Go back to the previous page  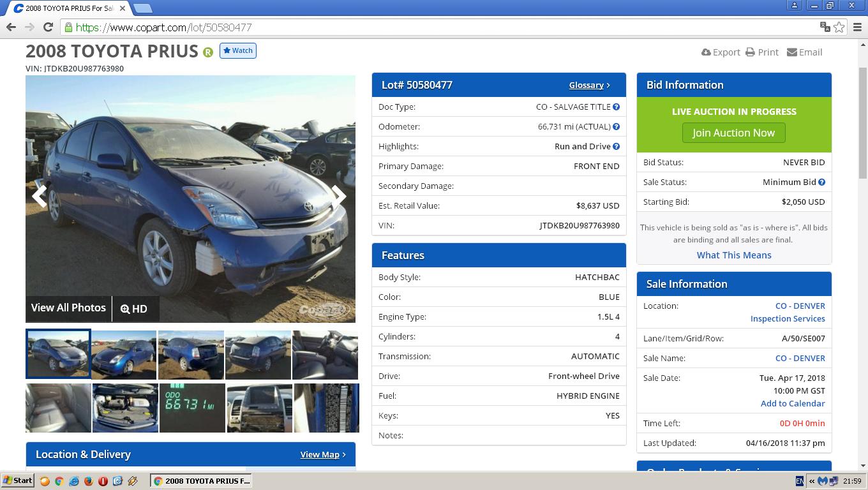[11, 27]
